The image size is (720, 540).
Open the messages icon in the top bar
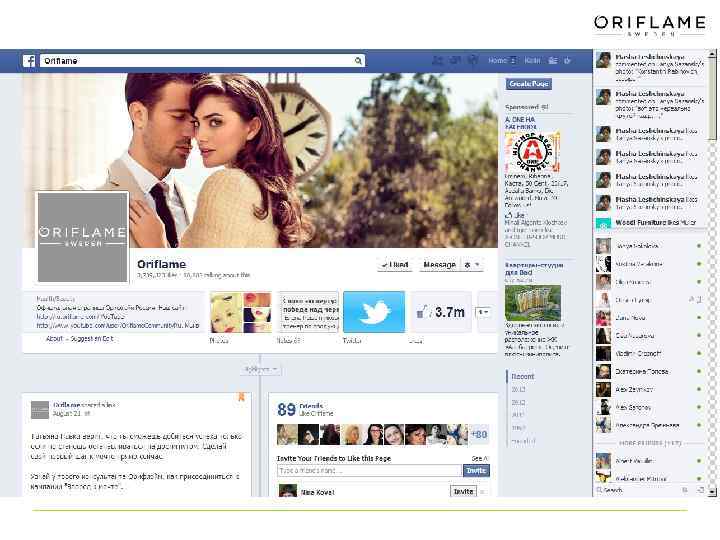tap(455, 60)
